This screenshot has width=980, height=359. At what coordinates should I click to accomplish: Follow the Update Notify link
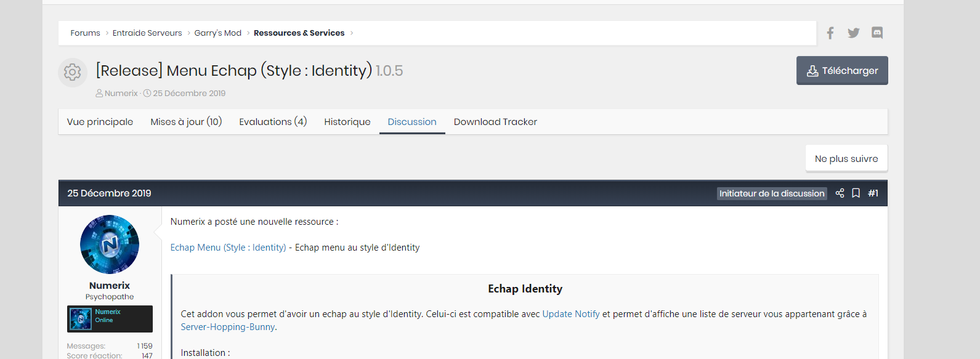571,314
